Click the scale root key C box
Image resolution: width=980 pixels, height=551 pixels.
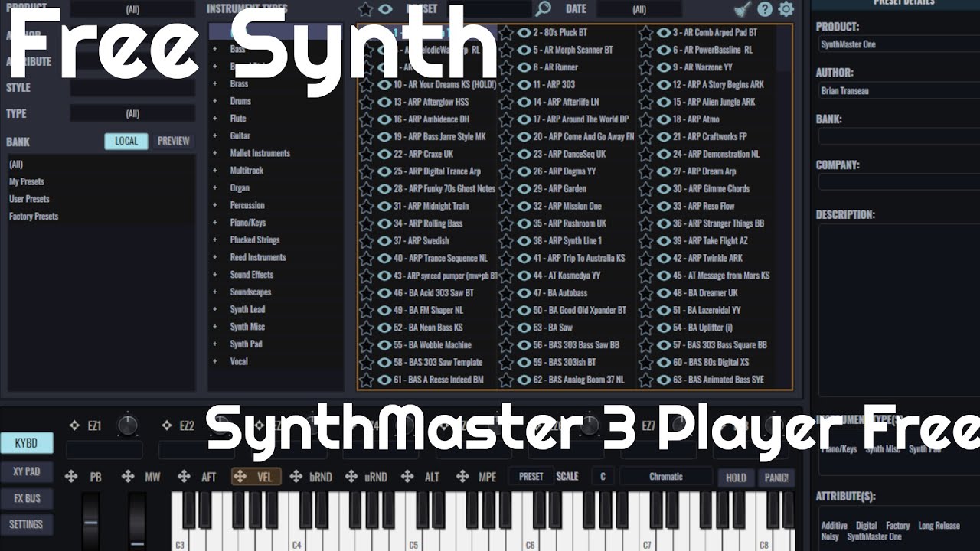coord(603,476)
